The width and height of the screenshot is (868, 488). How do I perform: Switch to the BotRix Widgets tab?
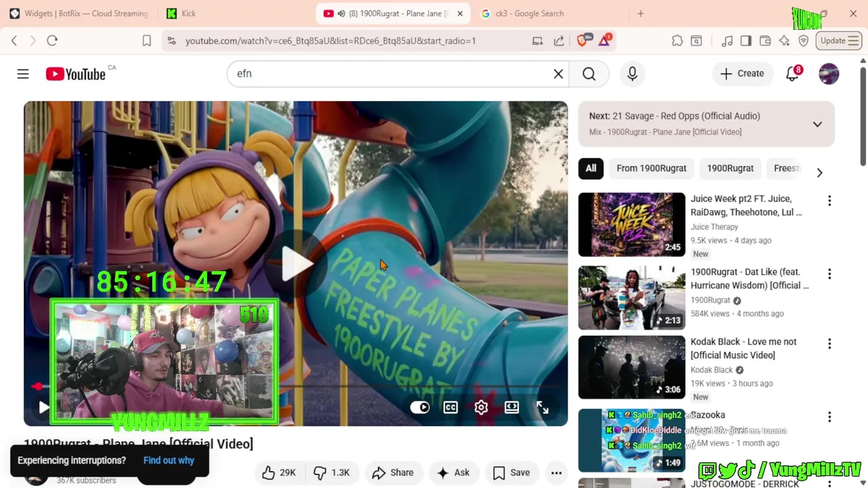tap(79, 14)
